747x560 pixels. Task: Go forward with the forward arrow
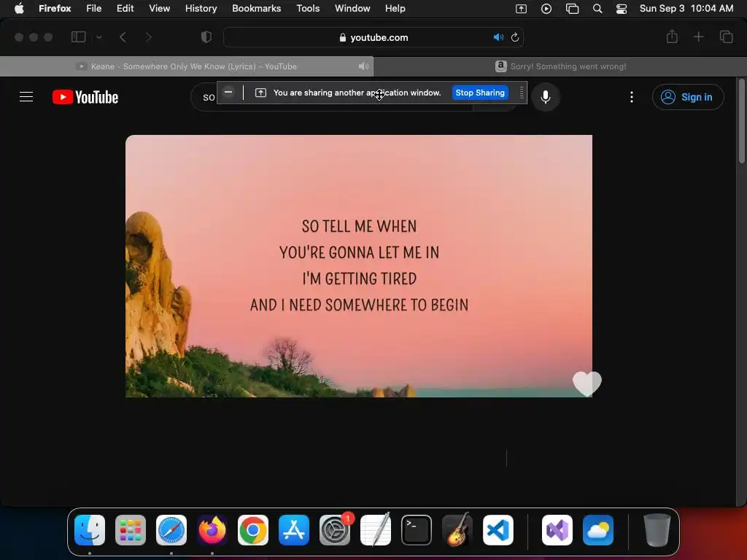(x=149, y=37)
